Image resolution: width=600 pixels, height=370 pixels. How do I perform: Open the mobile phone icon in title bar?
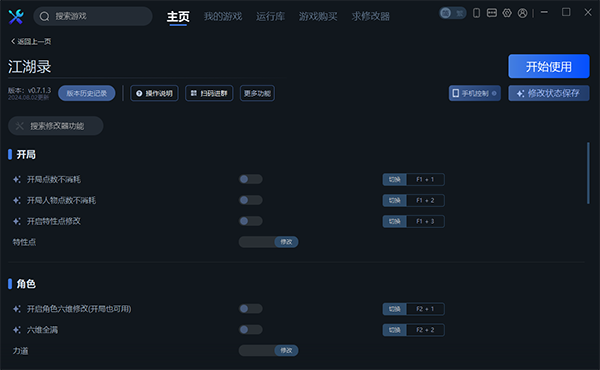coord(476,13)
